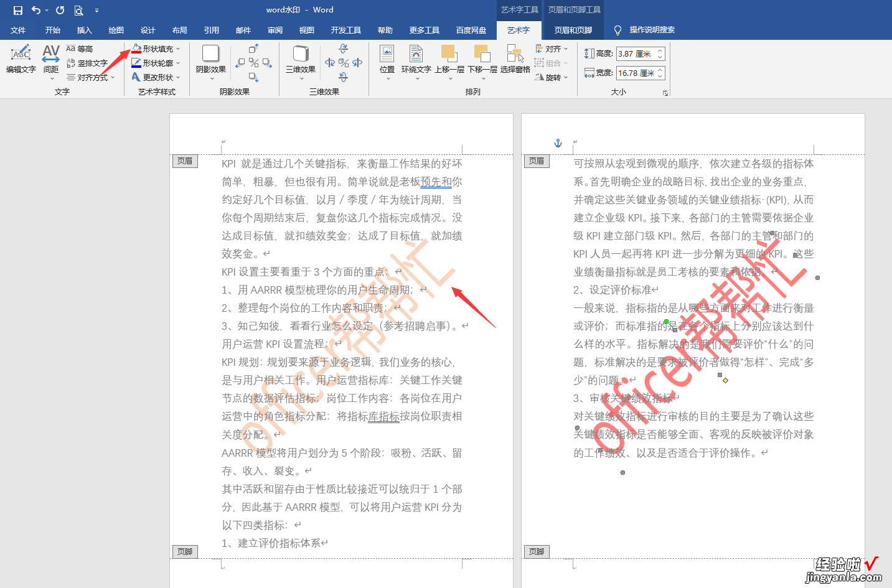892x588 pixels.
Task: Click the 页脚 label on the right page
Action: [x=537, y=552]
